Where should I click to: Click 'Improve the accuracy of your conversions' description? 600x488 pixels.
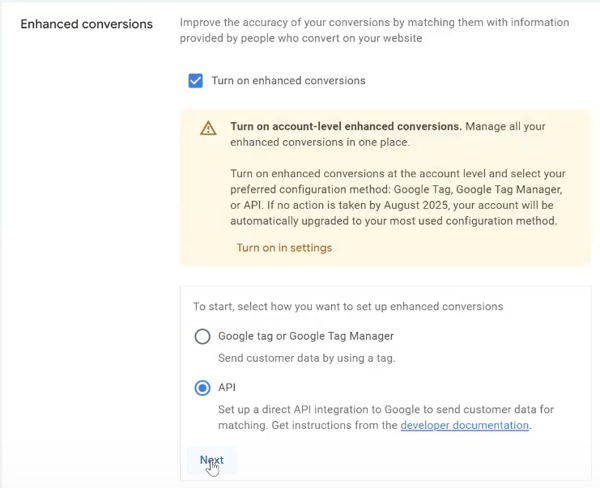click(x=374, y=22)
